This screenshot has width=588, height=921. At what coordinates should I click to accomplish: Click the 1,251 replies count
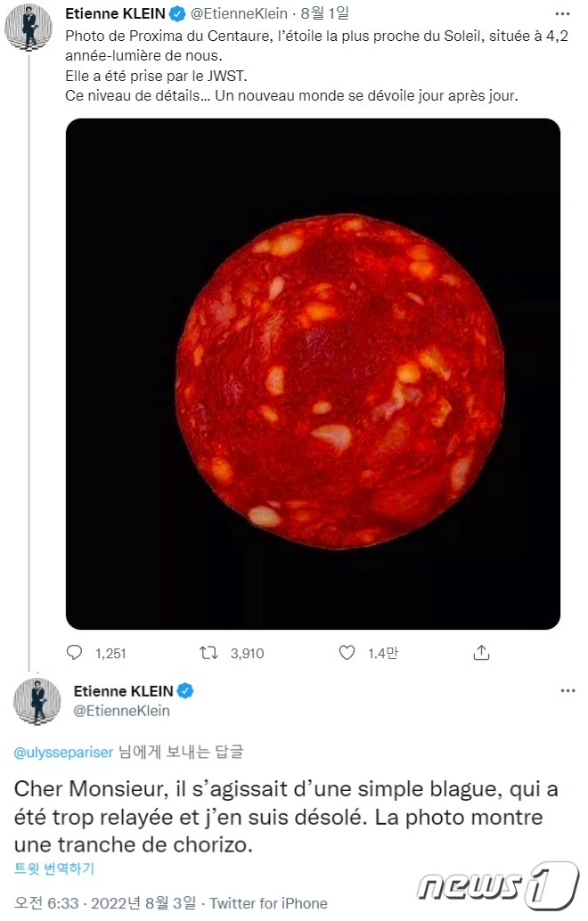pos(111,653)
